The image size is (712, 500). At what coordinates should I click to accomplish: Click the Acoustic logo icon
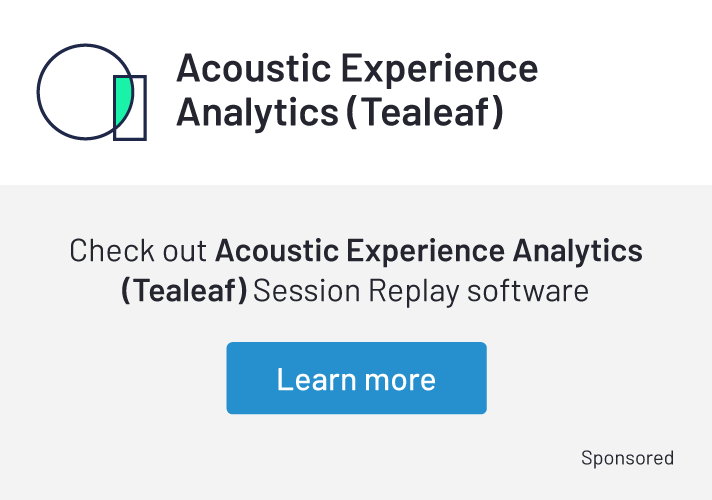point(92,92)
